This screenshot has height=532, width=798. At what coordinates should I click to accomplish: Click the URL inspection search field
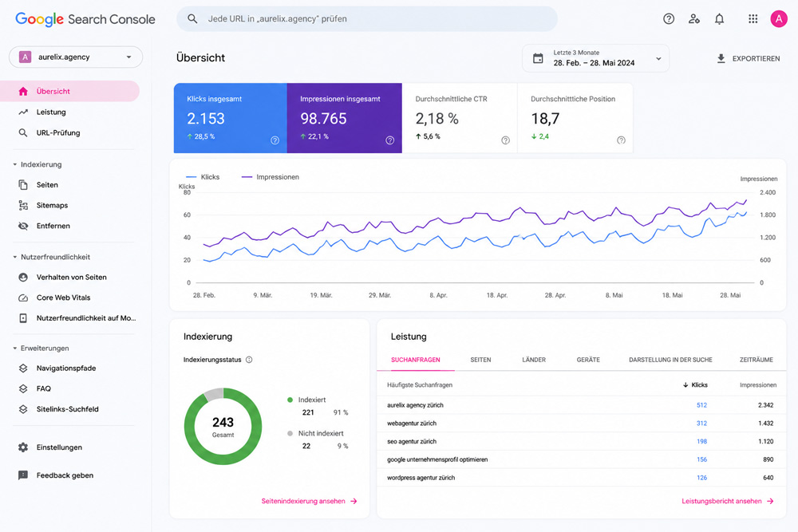coord(367,19)
